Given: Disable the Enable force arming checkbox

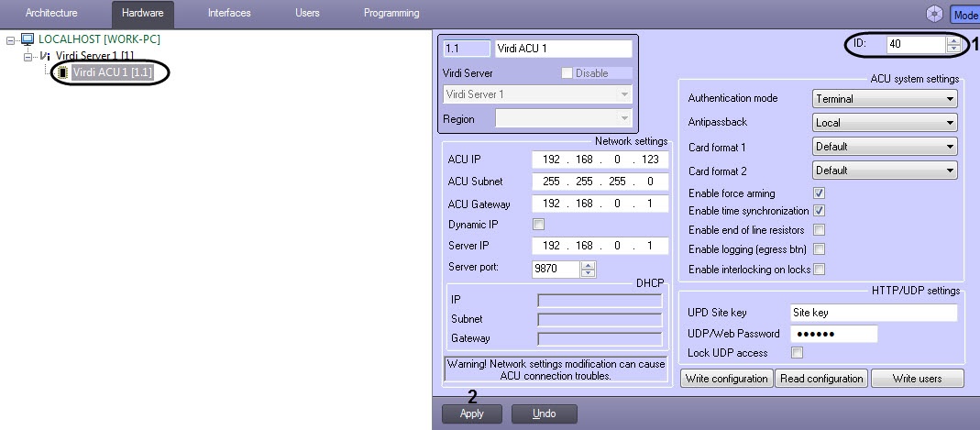Looking at the screenshot, I should click(819, 193).
